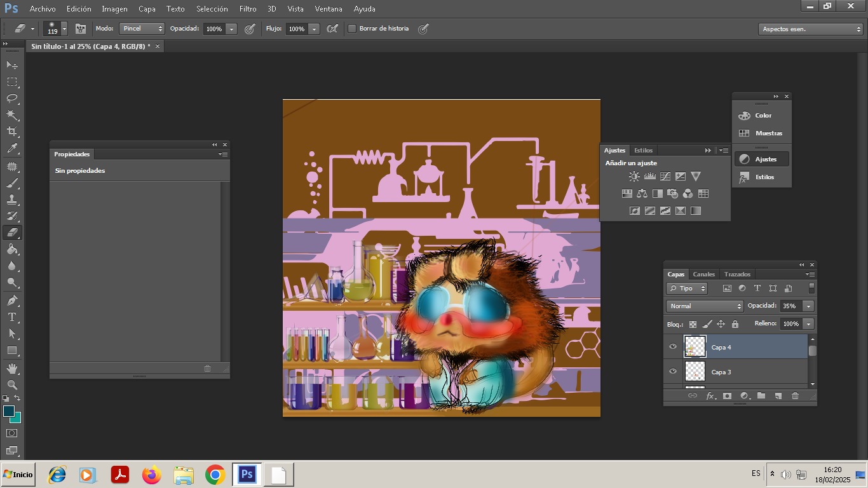Select the Rectangular Marquee tool
The image size is (868, 488).
(12, 82)
